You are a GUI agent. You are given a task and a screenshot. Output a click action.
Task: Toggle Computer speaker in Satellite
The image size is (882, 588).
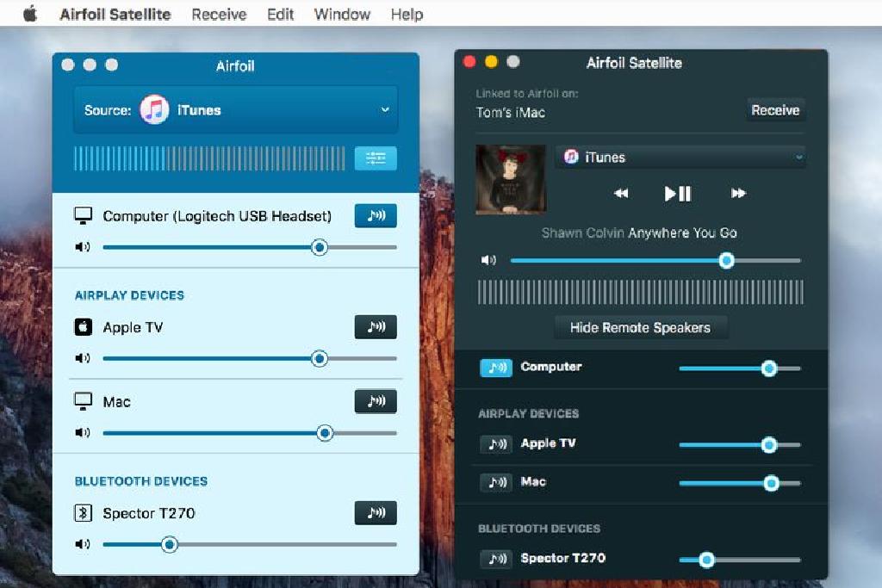coord(496,368)
